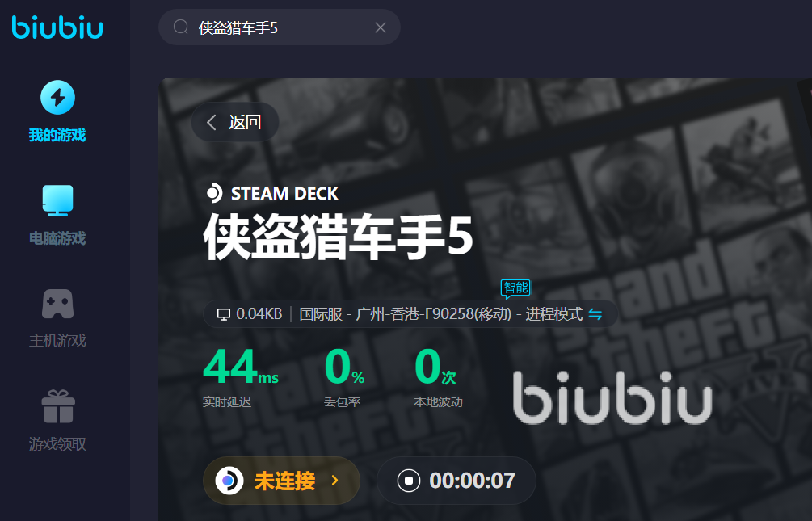
Task: Expand the chevron beside 未连接
Action: click(335, 481)
